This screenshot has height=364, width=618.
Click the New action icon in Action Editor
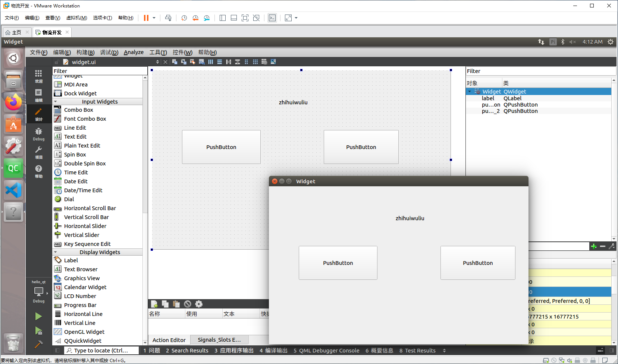click(154, 304)
